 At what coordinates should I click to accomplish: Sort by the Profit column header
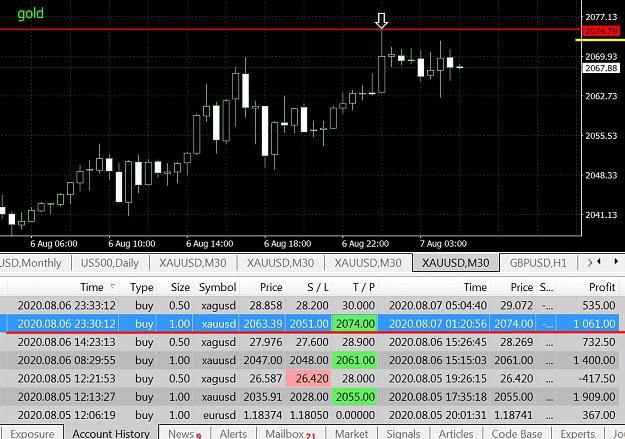click(x=602, y=287)
